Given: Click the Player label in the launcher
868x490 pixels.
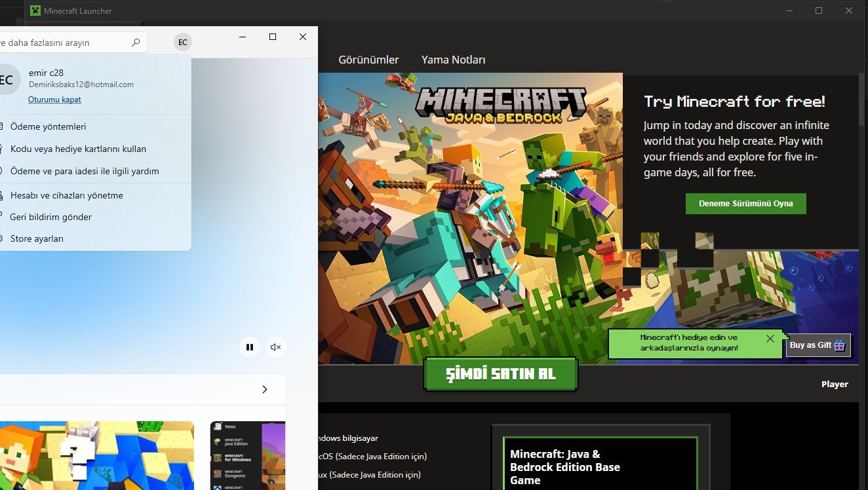Looking at the screenshot, I should [835, 385].
